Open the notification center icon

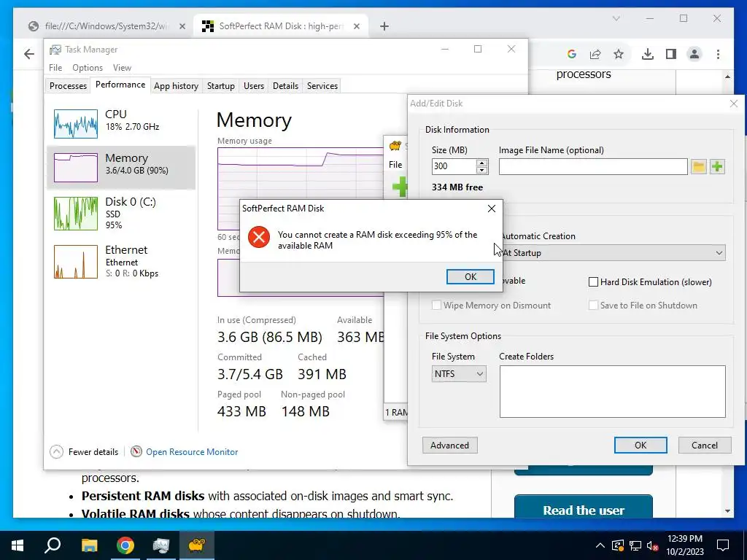723,545
